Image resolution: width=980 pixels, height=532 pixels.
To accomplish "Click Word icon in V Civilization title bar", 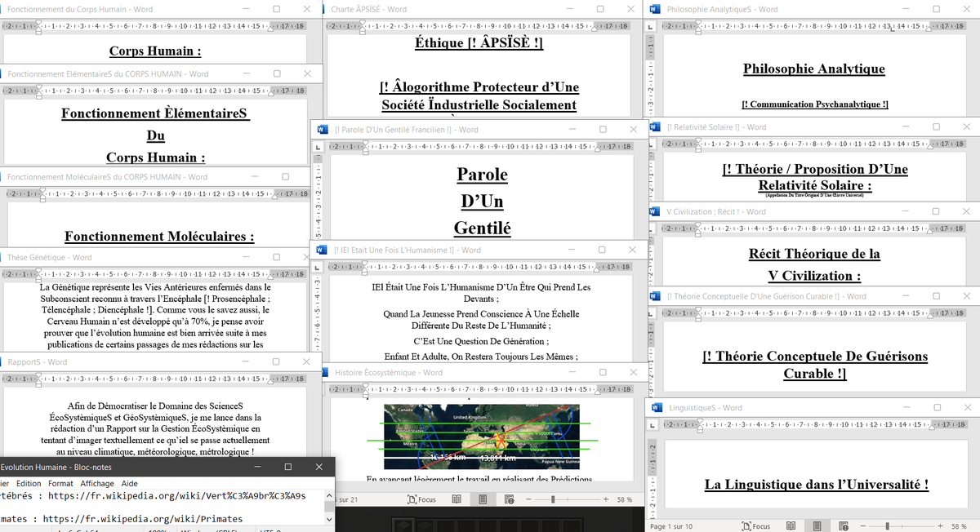I will click(655, 211).
